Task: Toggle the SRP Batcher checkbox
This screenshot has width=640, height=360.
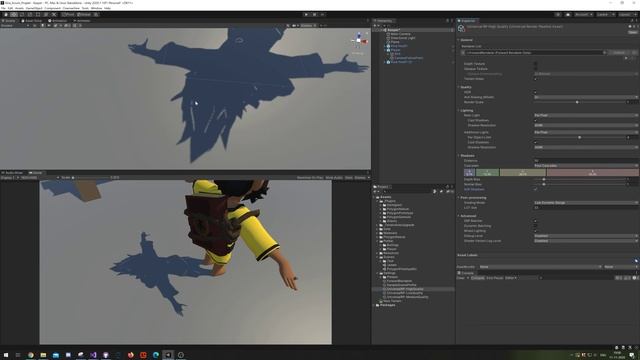Action: pyautogui.click(x=536, y=221)
